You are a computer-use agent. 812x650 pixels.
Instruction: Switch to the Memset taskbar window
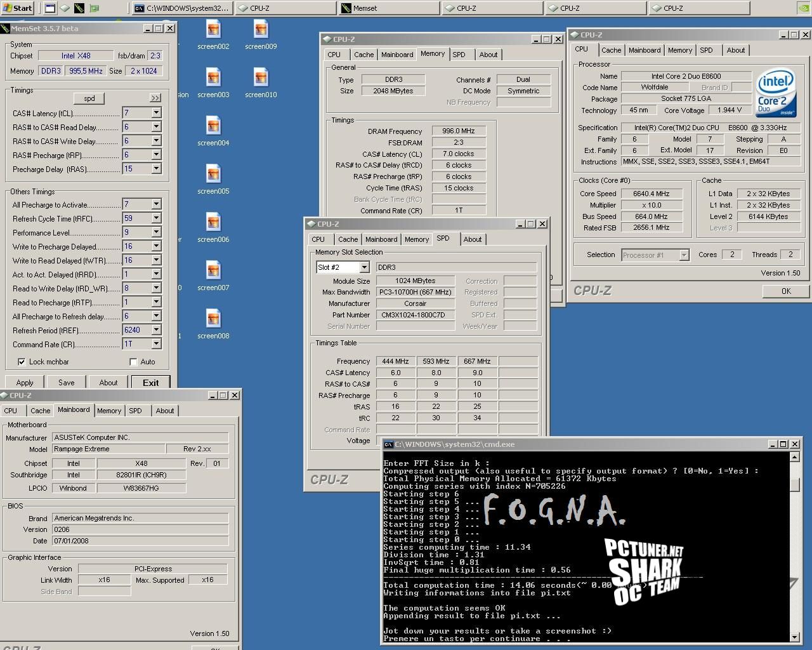389,8
